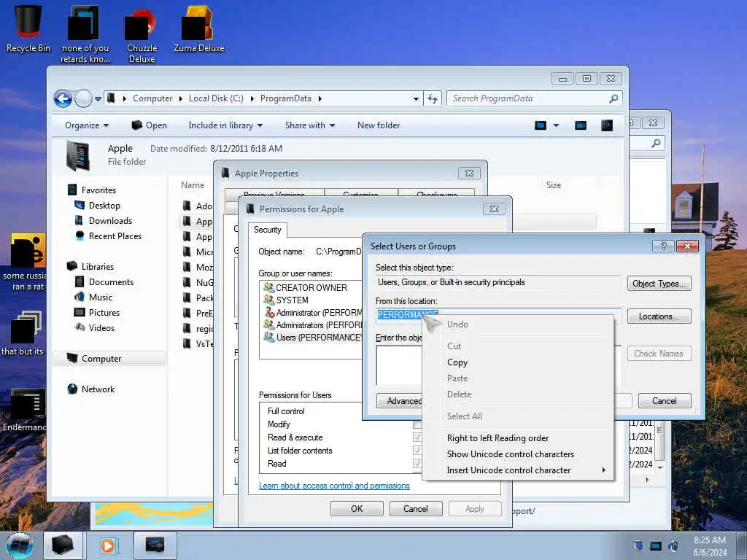Click the Security tab in Permissions dialog
The width and height of the screenshot is (747, 560).
(x=267, y=230)
